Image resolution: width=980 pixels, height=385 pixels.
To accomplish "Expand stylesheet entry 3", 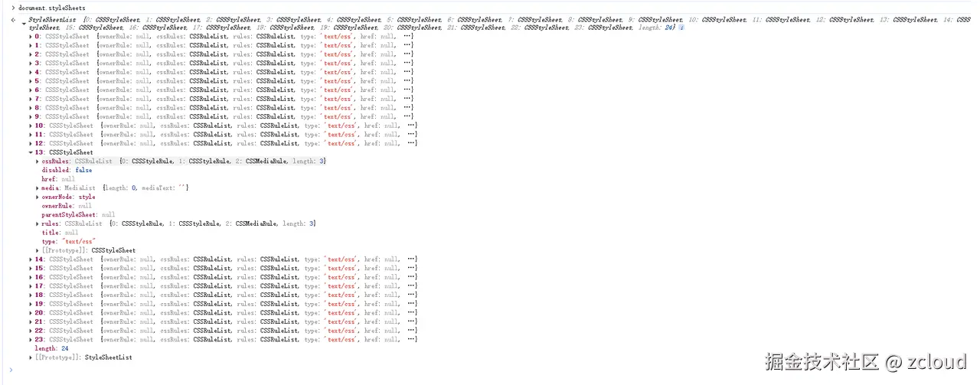I will tap(31, 64).
